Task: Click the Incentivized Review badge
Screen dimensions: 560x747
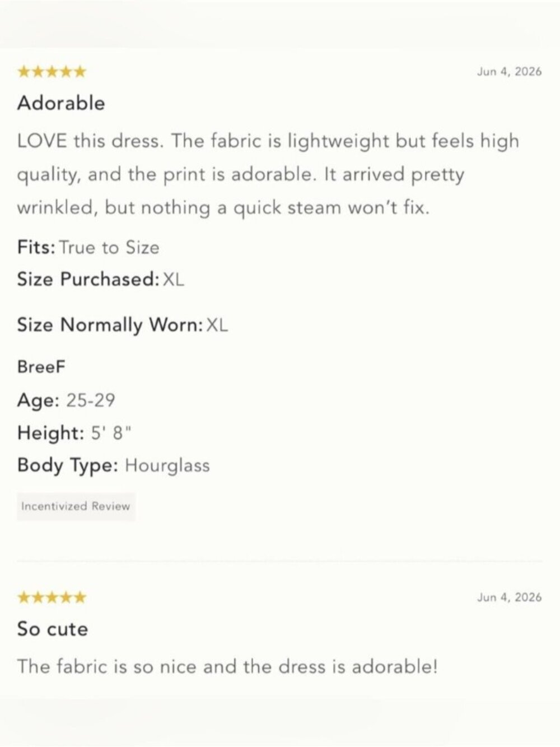Action: click(76, 507)
